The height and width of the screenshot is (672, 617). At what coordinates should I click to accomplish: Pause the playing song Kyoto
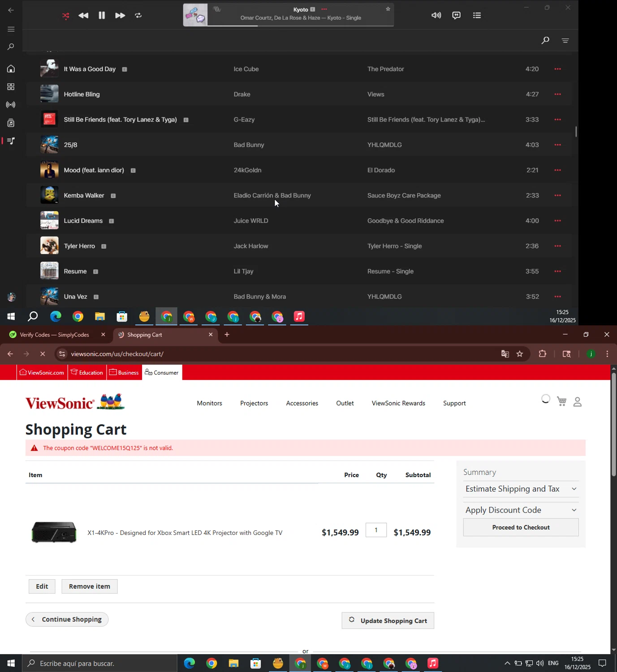pyautogui.click(x=102, y=16)
